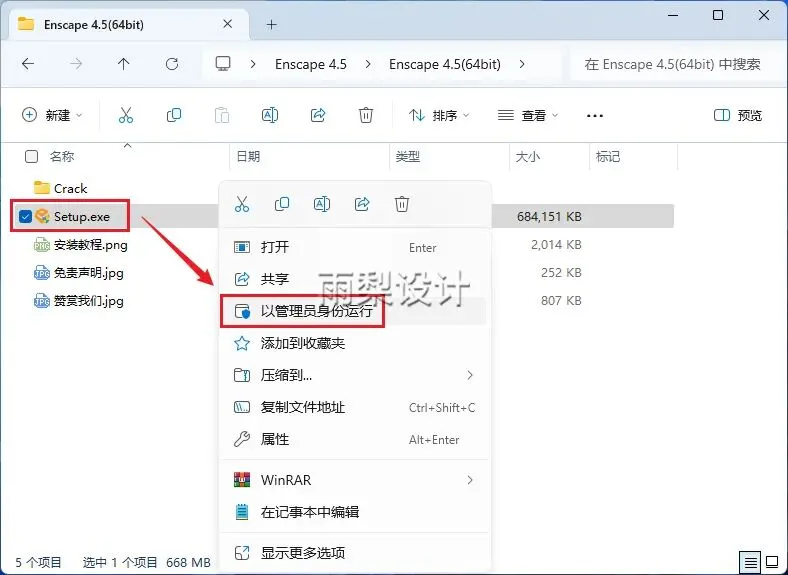The width and height of the screenshot is (788, 575).
Task: Expand the chevron after the This PC icon
Action: [x=253, y=64]
